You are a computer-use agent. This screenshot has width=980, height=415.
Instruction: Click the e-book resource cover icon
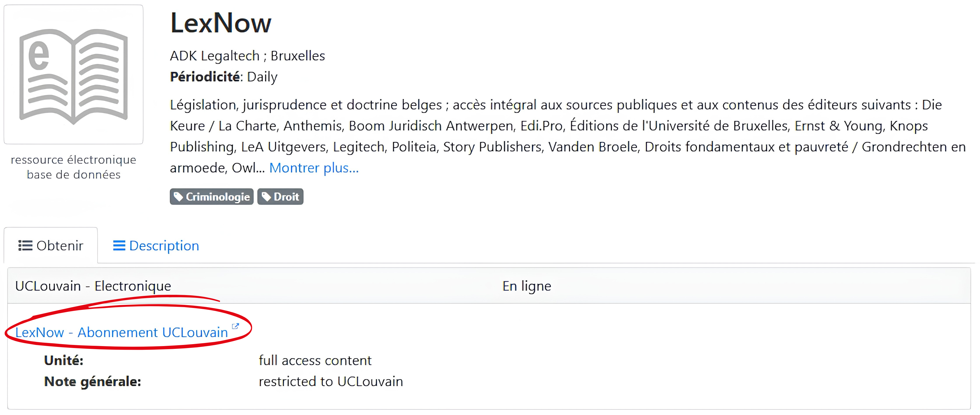(73, 75)
